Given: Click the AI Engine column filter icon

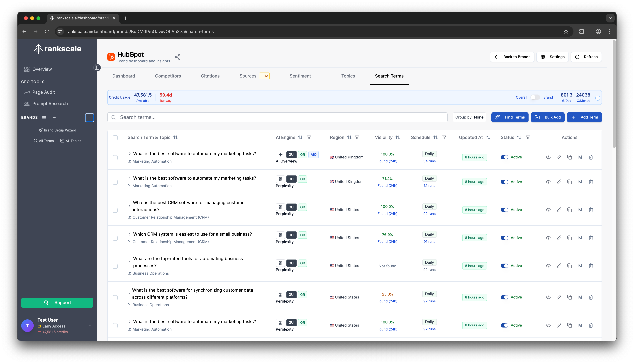Looking at the screenshot, I should pyautogui.click(x=309, y=138).
